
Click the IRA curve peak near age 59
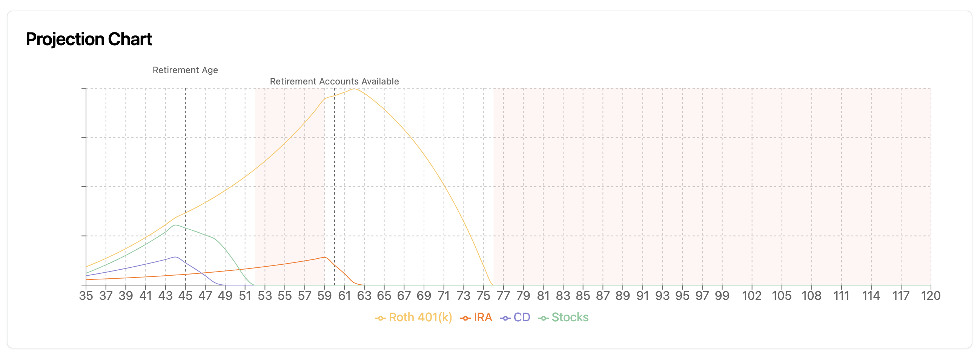(x=324, y=258)
